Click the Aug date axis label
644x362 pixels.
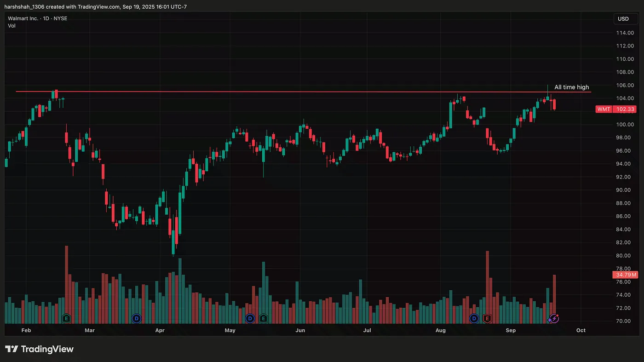[x=441, y=330]
